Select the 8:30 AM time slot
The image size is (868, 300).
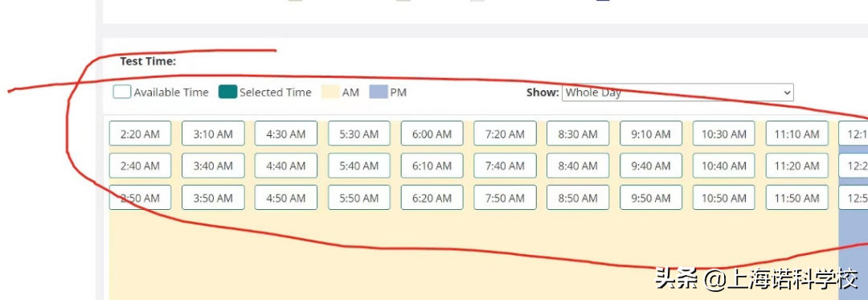click(578, 134)
